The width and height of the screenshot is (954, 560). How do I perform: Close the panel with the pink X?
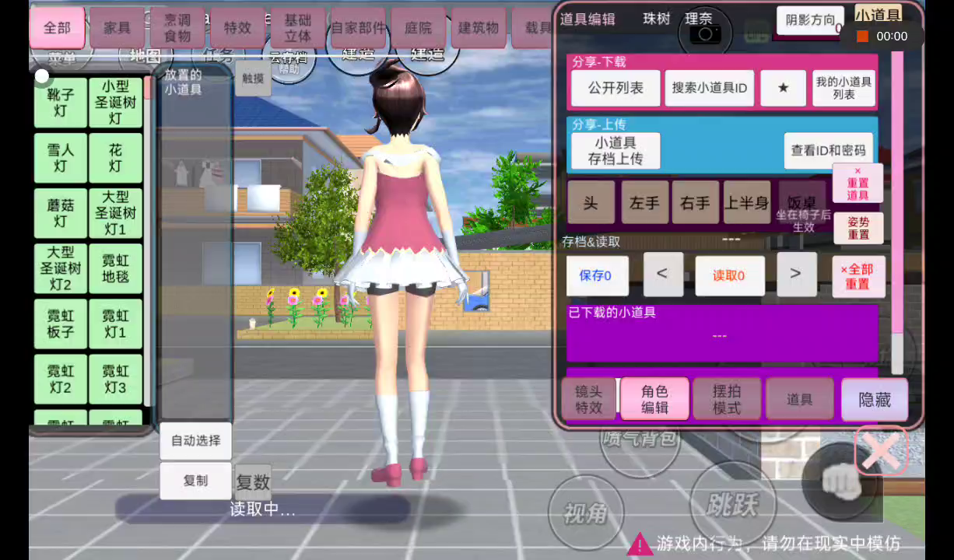click(881, 450)
